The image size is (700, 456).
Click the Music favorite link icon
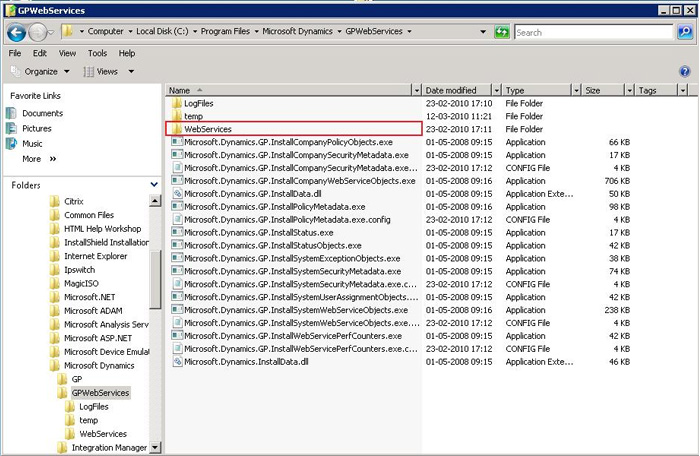12,143
